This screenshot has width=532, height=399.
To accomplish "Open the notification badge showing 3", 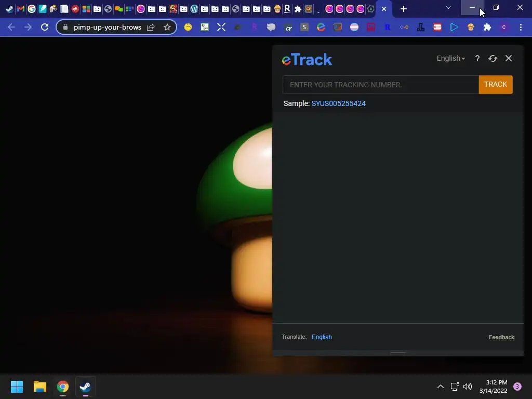I will point(517,387).
